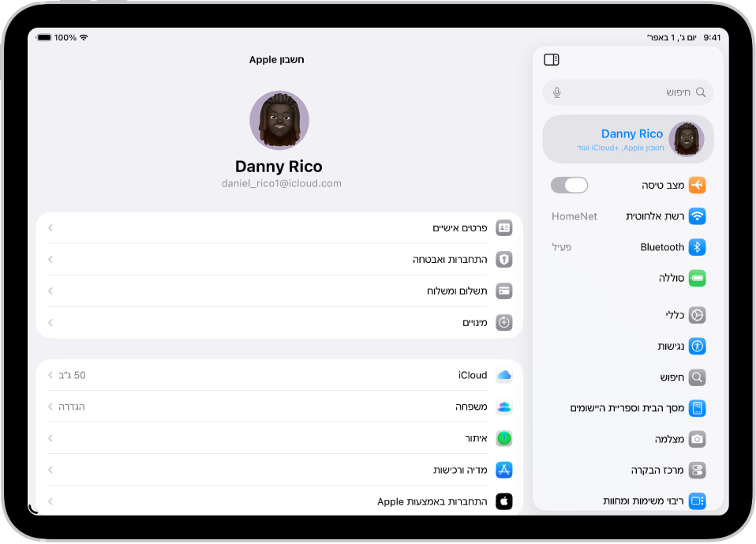The height and width of the screenshot is (544, 756).
Task: Click the Control Center icon
Action: (x=696, y=470)
